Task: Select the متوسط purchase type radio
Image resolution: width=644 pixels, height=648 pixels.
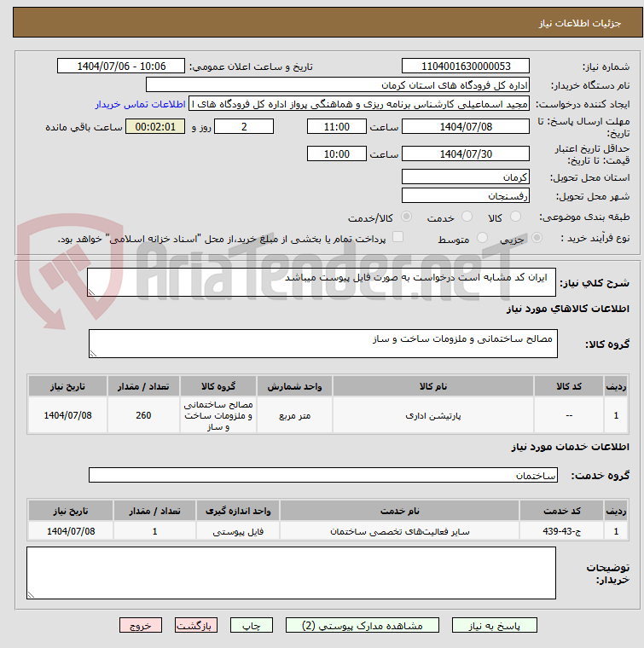Action: (482, 238)
